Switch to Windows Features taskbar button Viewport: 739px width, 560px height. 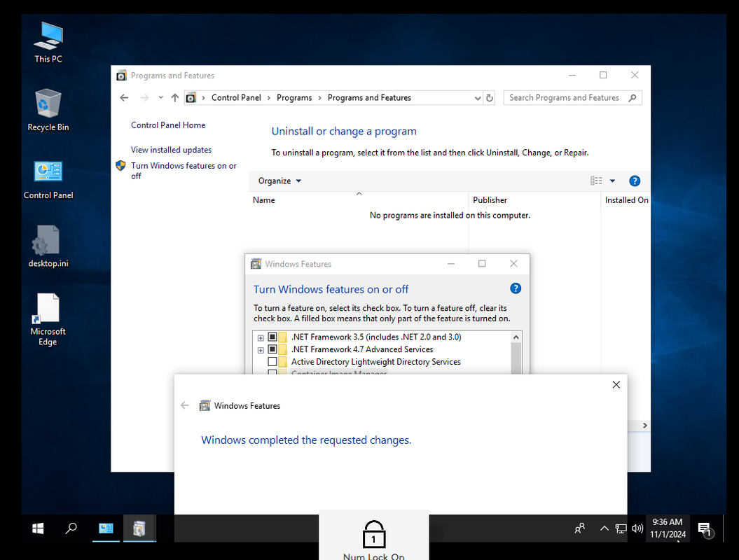[139, 528]
